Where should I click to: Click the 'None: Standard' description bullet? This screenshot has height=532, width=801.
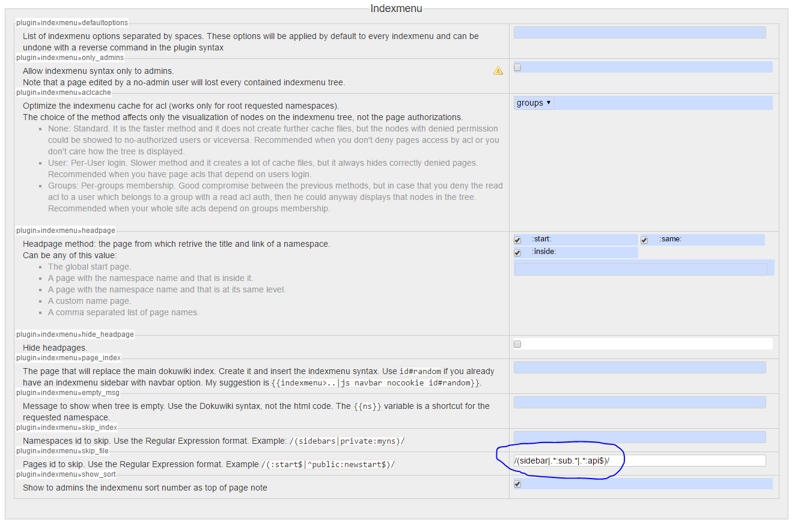[273, 140]
